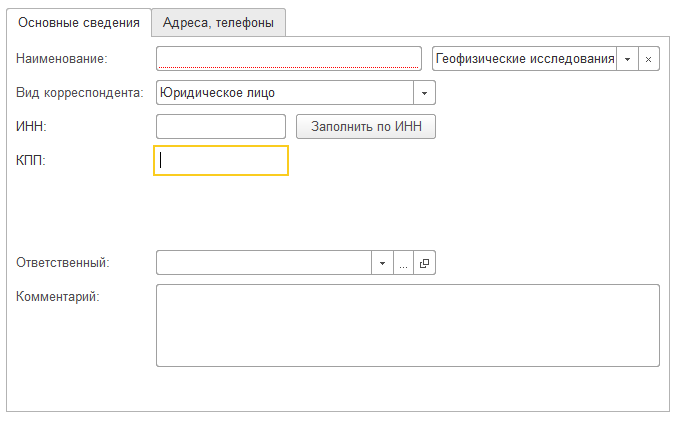Expand the Геофизические исследования dropdown arrow
This screenshot has height=423, width=677.
click(627, 59)
